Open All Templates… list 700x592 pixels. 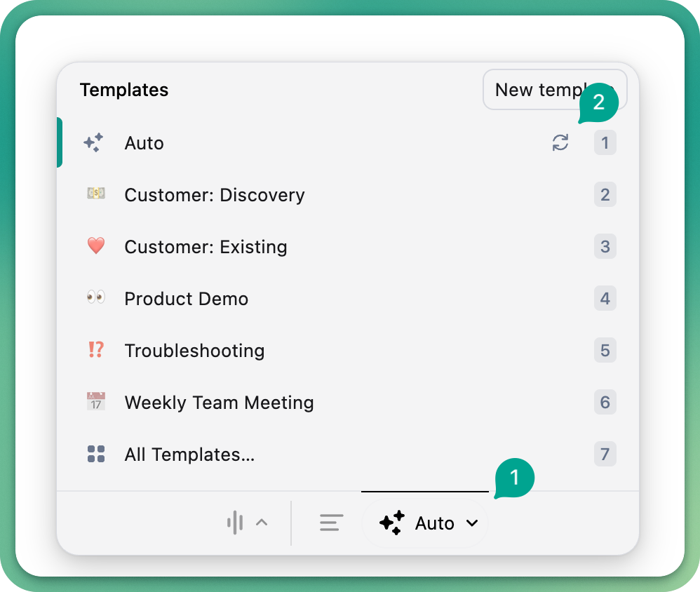189,455
